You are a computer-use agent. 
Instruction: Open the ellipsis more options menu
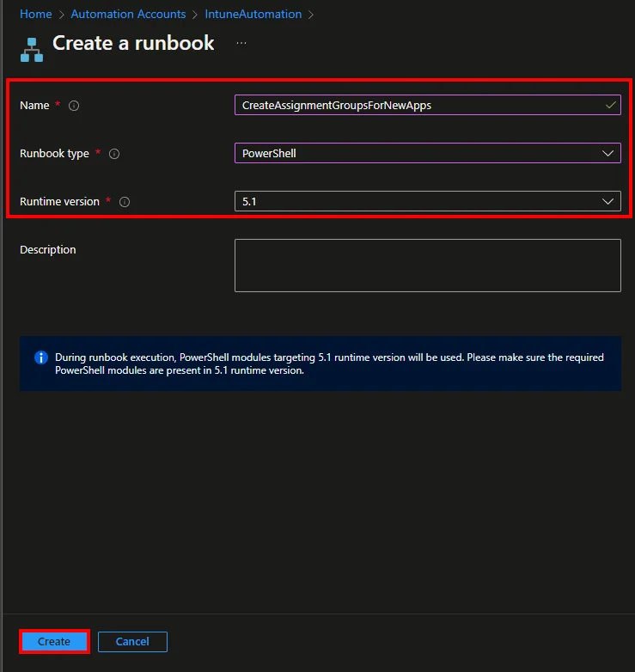[241, 43]
